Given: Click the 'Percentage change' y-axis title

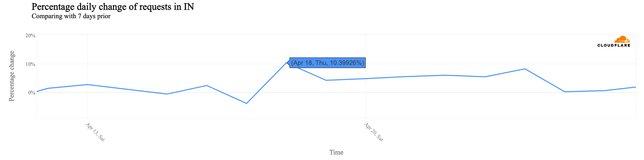Looking at the screenshot, I should pos(12,76).
